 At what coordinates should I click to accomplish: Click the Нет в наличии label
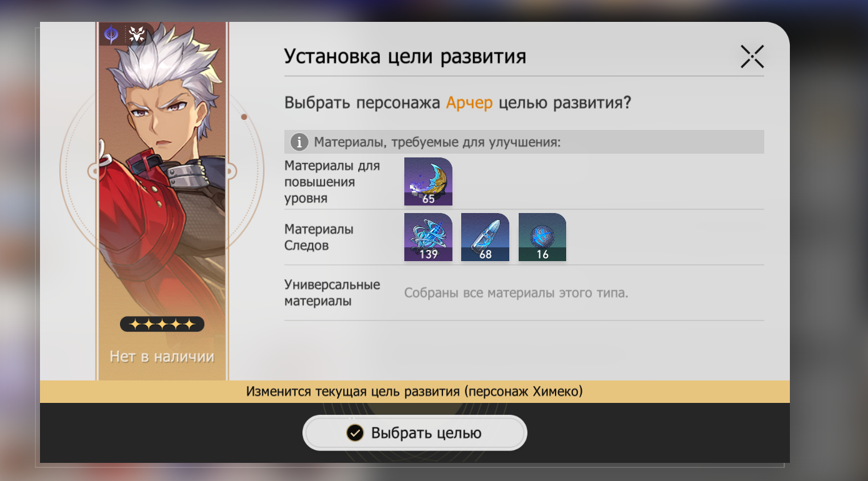point(162,357)
